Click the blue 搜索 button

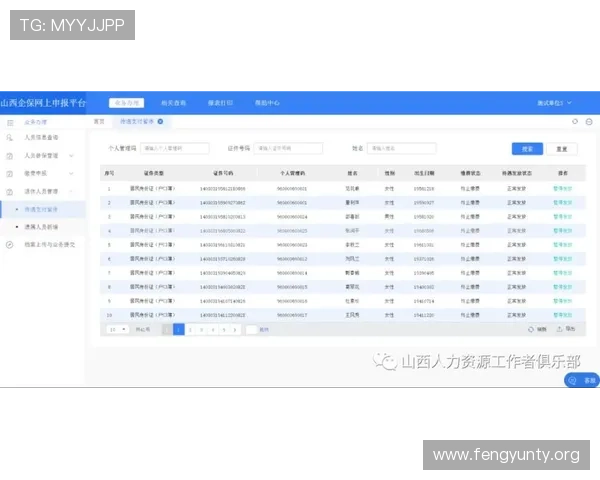527,149
